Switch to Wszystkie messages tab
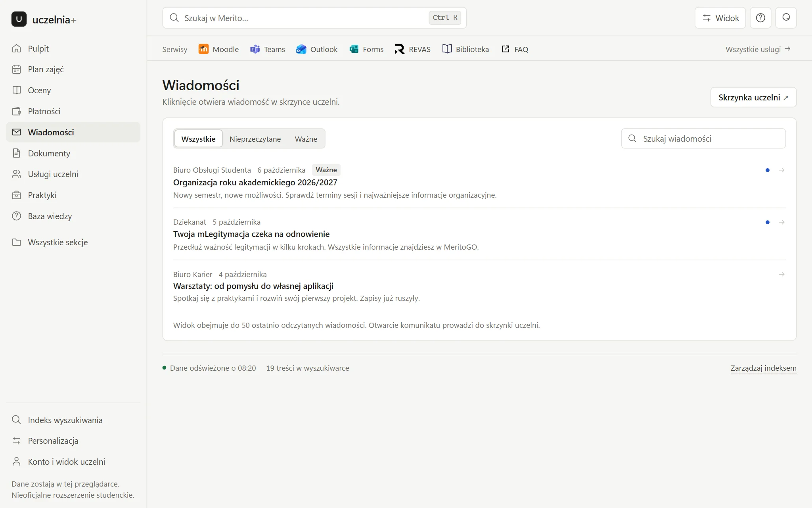 (198, 139)
